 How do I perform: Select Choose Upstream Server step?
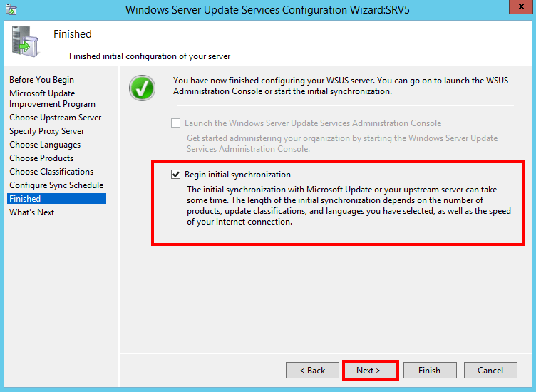tap(56, 118)
